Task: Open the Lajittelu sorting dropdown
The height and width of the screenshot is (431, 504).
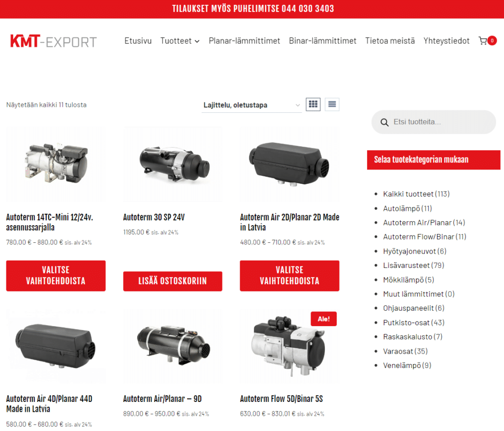Action: pyautogui.click(x=252, y=105)
